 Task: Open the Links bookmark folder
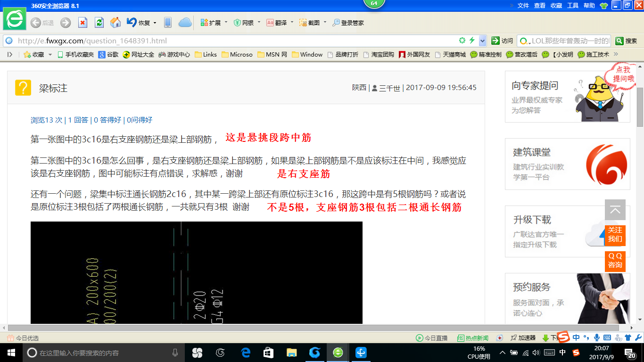[x=206, y=55]
